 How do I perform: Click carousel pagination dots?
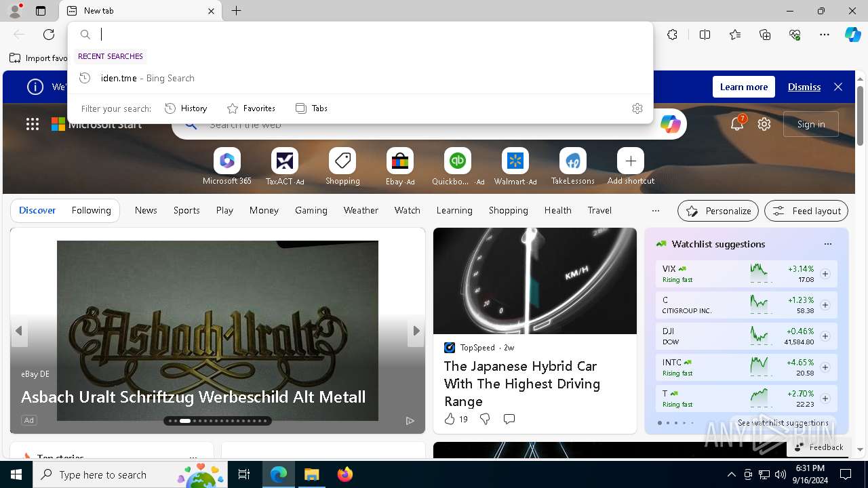click(218, 421)
